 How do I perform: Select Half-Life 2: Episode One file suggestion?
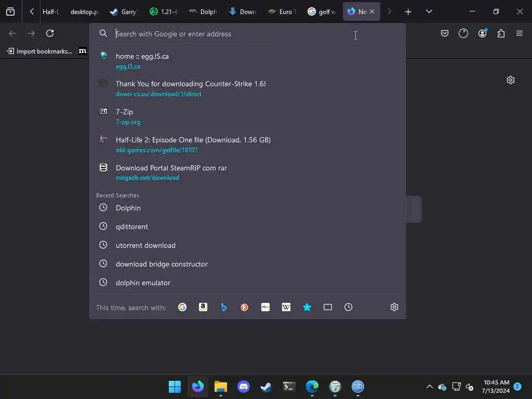coord(248,144)
